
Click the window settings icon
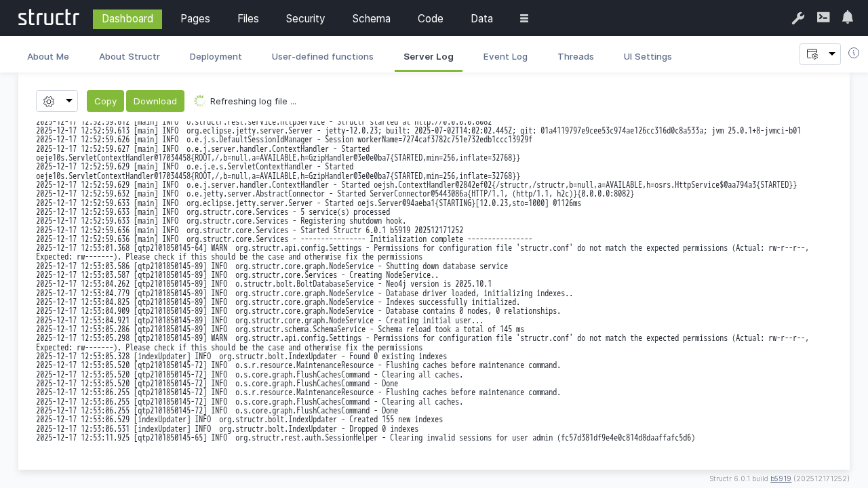812,54
